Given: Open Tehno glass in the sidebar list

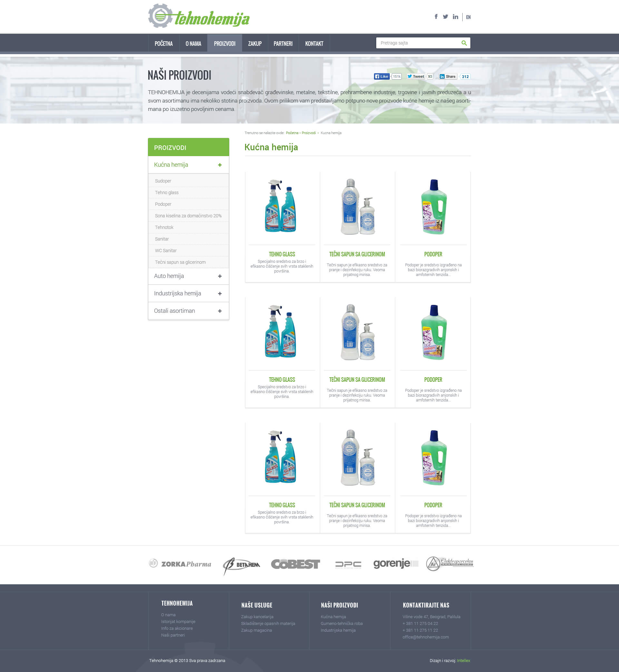Looking at the screenshot, I should pyautogui.click(x=166, y=193).
